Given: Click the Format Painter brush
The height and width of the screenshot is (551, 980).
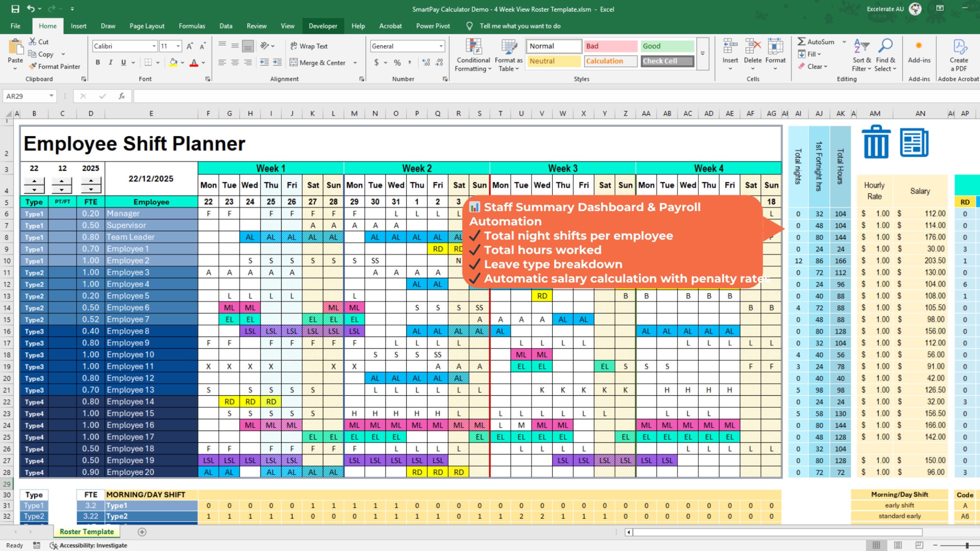Looking at the screenshot, I should tap(55, 66).
